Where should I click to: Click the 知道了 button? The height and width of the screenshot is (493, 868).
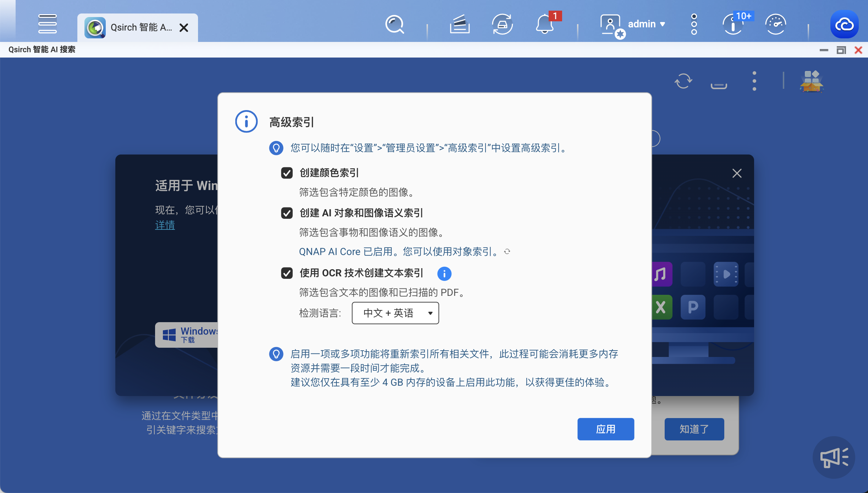tap(694, 429)
